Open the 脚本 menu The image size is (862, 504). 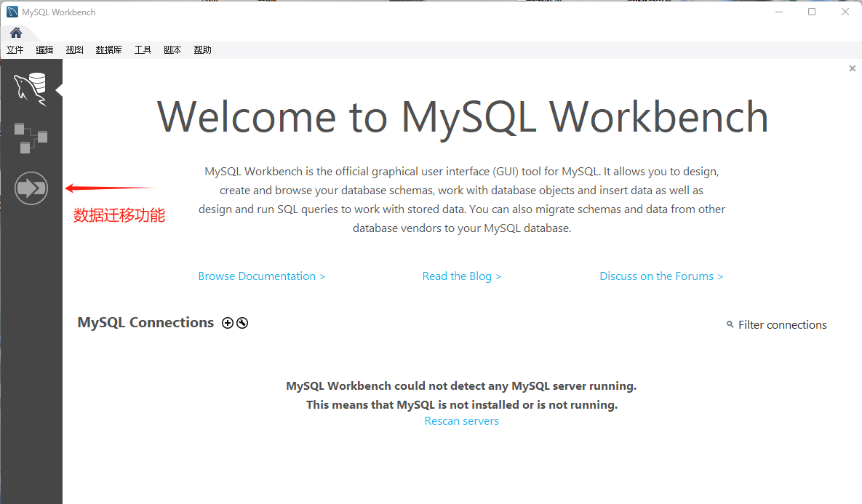click(x=172, y=50)
